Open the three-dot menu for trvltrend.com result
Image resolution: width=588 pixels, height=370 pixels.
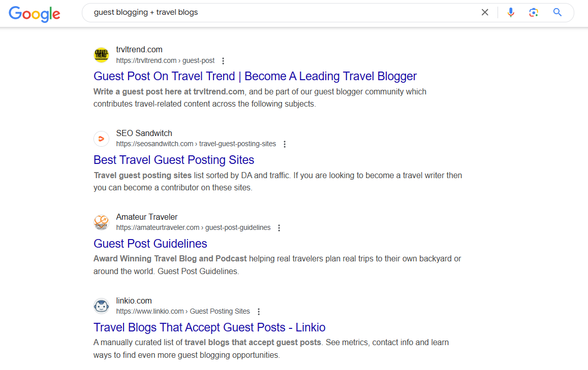(x=223, y=61)
